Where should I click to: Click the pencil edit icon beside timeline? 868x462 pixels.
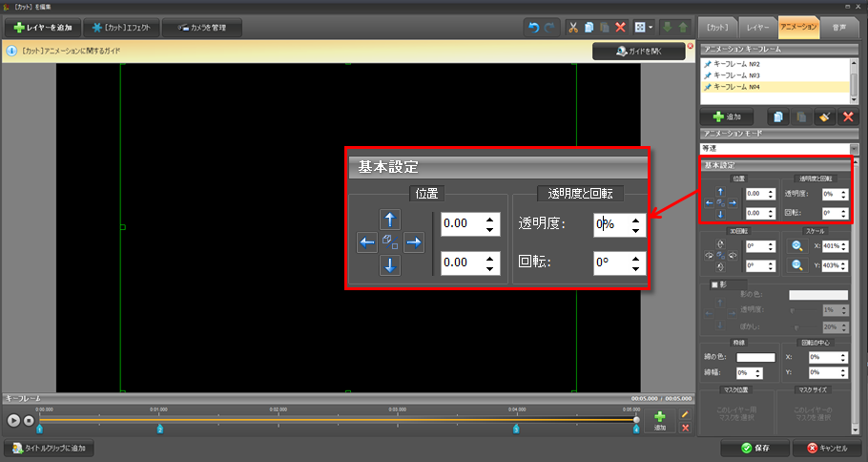point(684,413)
